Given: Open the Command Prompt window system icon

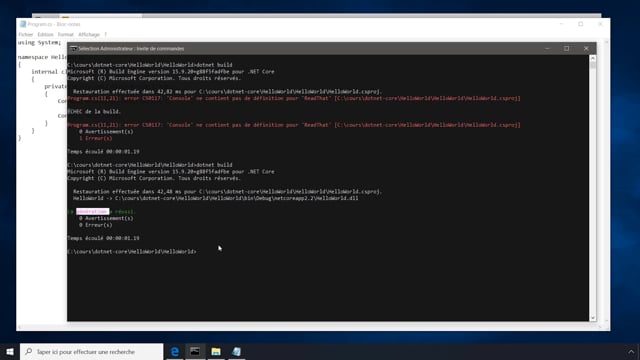Looking at the screenshot, I should pos(73,49).
